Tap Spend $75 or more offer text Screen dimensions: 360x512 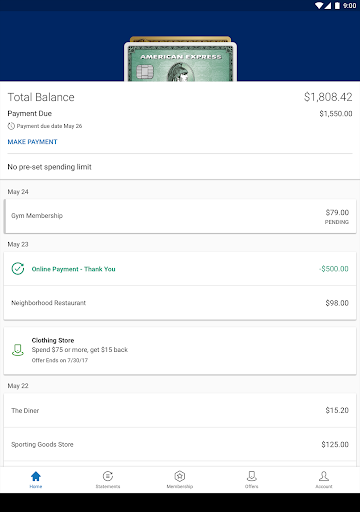(x=80, y=350)
